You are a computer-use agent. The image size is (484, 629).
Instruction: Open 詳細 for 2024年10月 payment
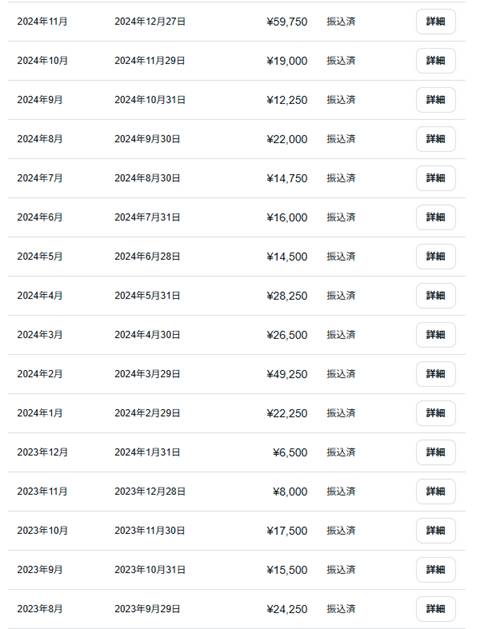[x=435, y=61]
